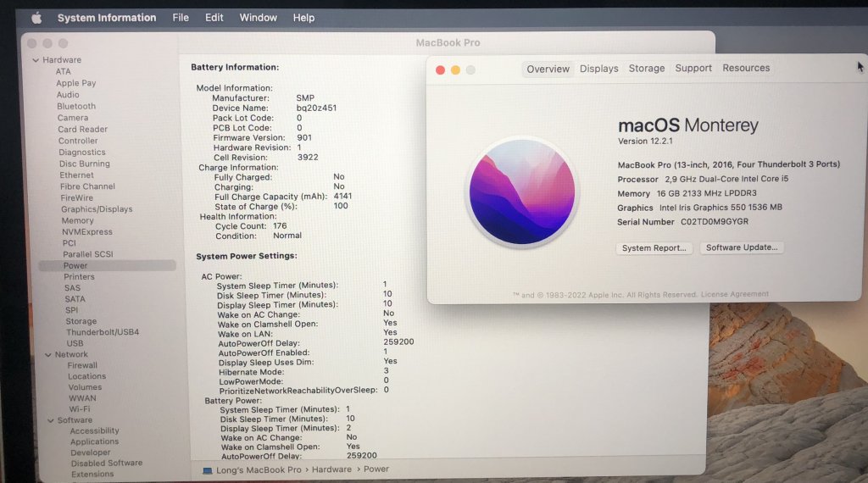
Task: Select Diagnostics in the sidebar
Action: click(x=82, y=153)
